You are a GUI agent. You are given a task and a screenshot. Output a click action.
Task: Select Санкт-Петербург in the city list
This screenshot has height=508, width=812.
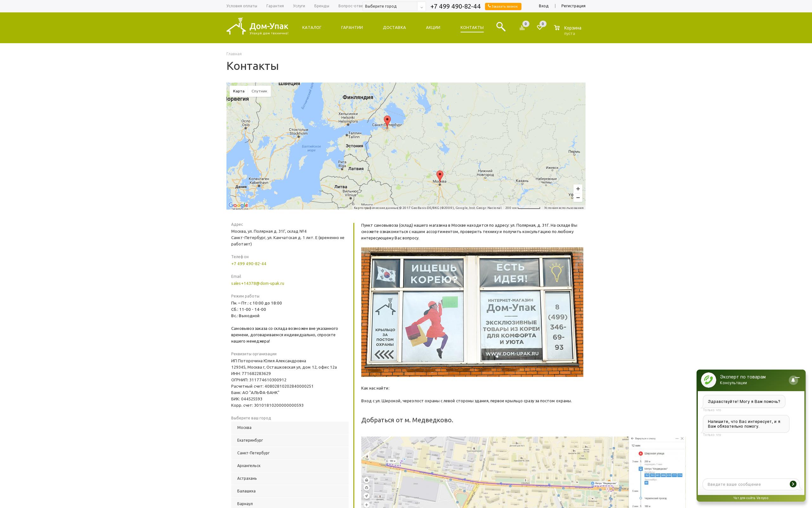click(290, 453)
